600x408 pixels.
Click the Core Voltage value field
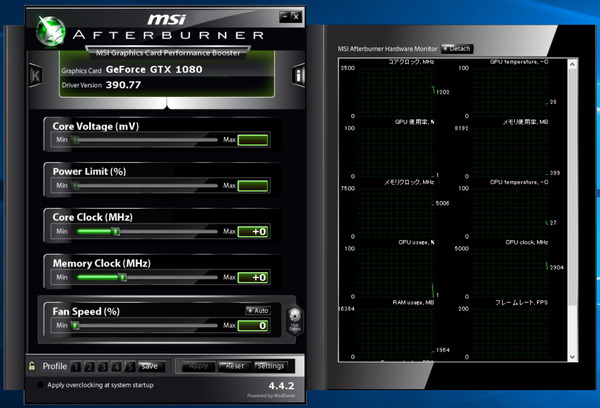(x=253, y=140)
